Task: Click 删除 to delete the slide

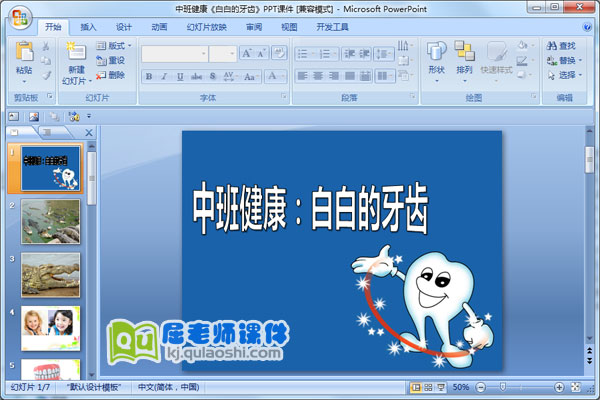Action: pos(110,75)
